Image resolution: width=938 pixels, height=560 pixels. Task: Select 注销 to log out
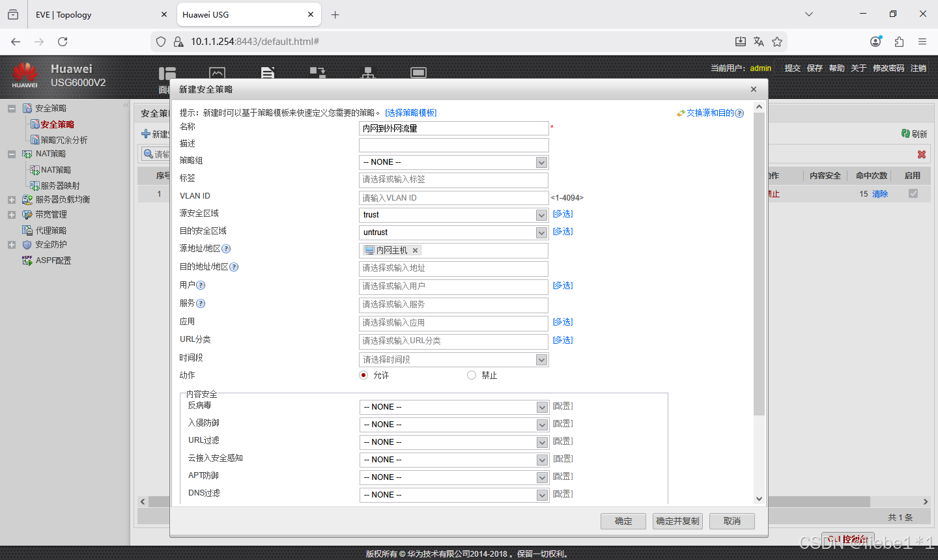pos(918,68)
